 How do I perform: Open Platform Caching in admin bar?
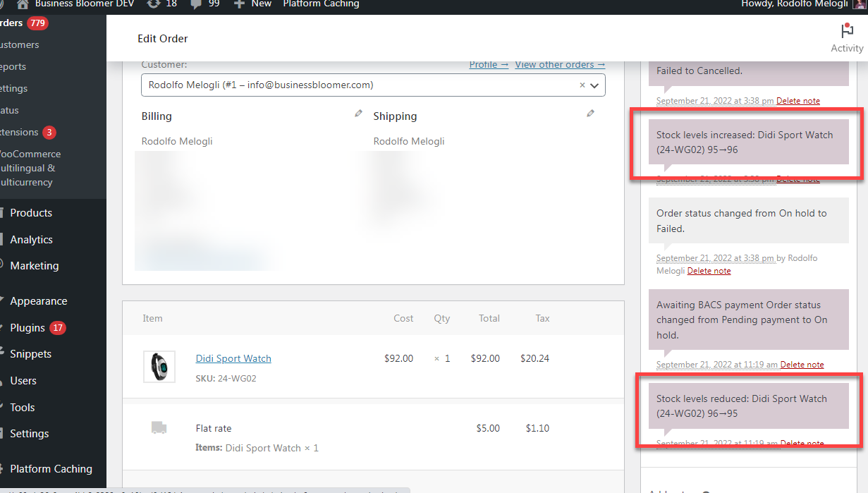pyautogui.click(x=321, y=4)
